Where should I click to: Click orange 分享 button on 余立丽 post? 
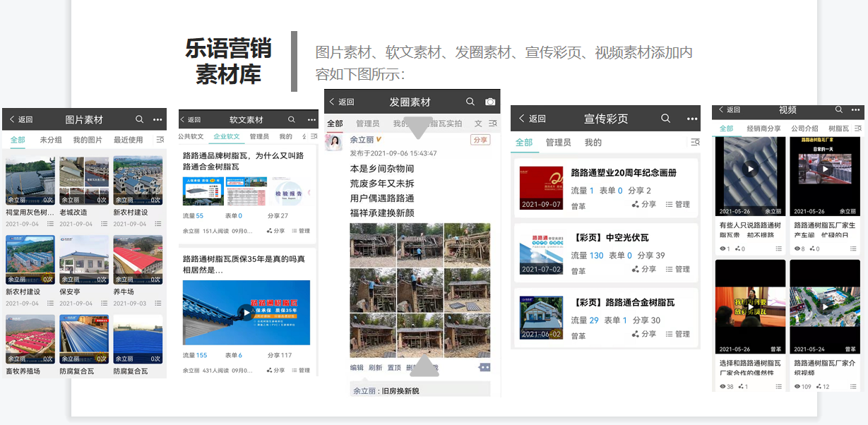click(480, 140)
